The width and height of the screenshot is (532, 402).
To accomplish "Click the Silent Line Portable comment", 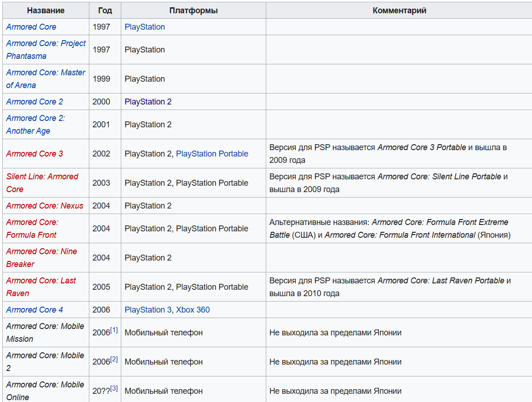I will (388, 183).
